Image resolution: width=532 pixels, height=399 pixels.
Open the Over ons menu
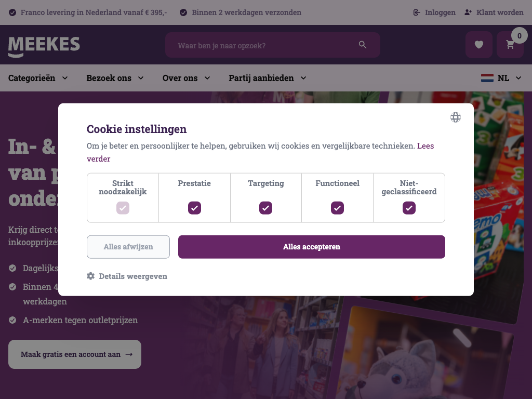pos(186,78)
